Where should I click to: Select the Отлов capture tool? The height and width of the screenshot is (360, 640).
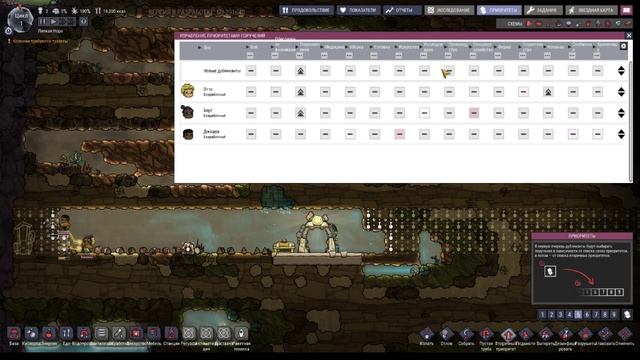pyautogui.click(x=447, y=334)
